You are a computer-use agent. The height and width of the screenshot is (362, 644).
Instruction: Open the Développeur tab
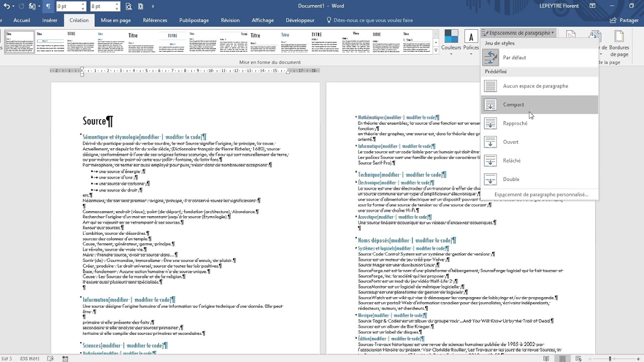pos(300,20)
